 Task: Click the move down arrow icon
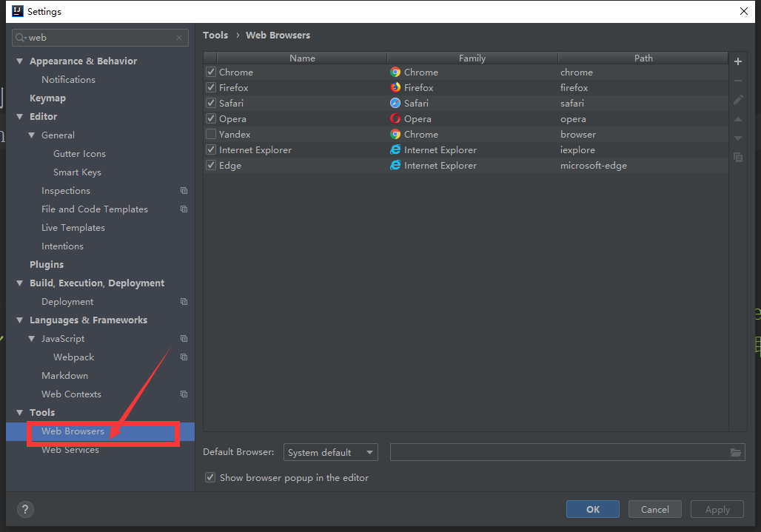[x=738, y=138]
